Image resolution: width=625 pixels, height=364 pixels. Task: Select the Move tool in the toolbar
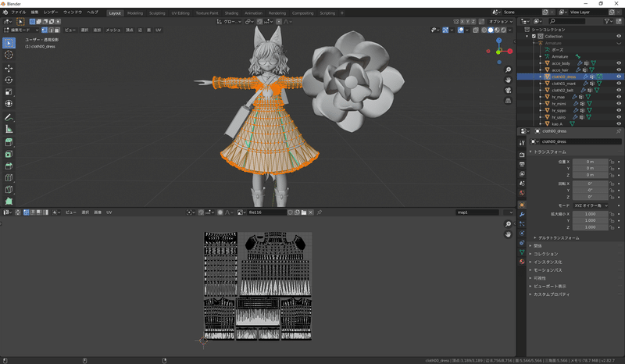point(9,67)
